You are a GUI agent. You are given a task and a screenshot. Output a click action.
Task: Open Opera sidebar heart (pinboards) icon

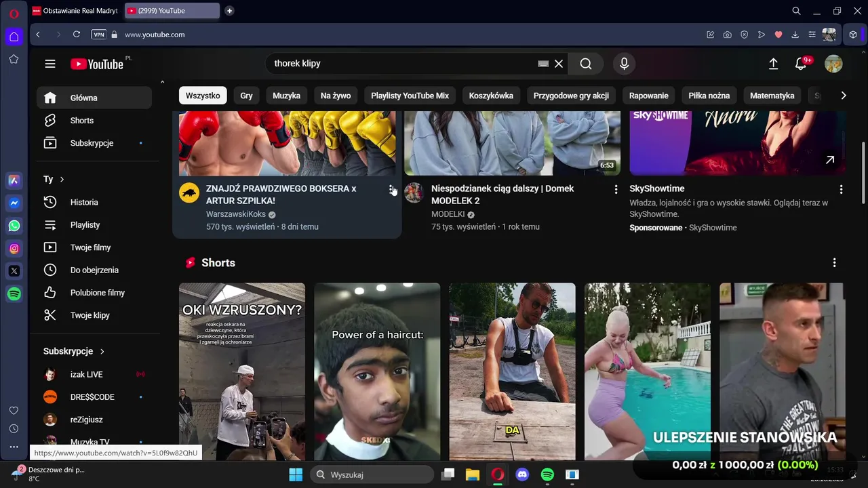(x=14, y=411)
